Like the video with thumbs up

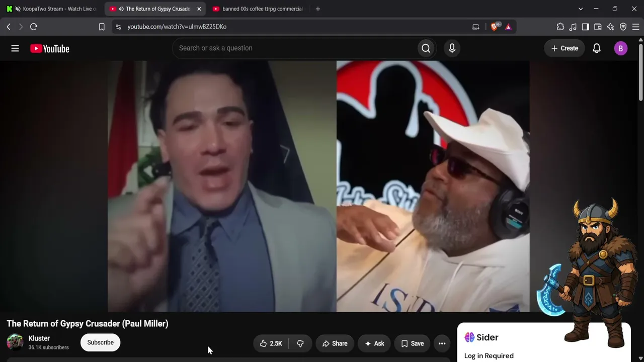pos(271,343)
